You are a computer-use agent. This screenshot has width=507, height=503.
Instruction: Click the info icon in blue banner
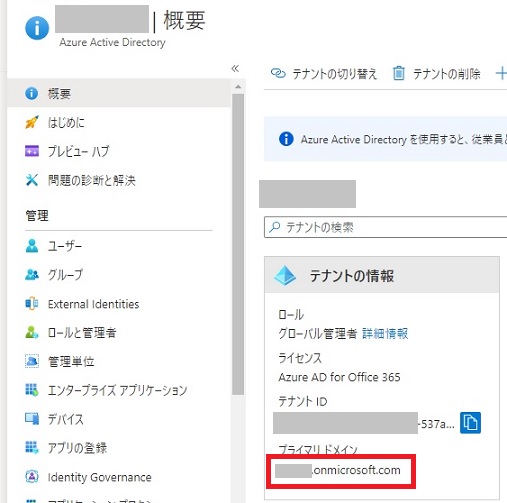click(286, 139)
